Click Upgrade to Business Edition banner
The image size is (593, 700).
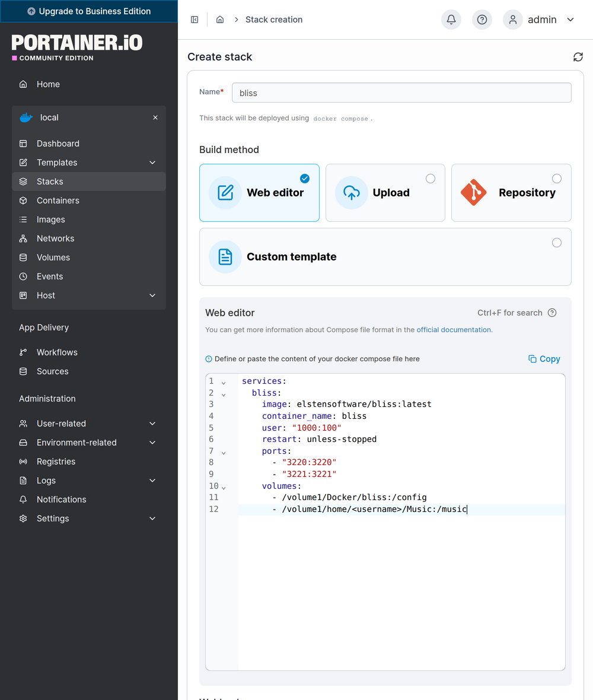(x=89, y=11)
